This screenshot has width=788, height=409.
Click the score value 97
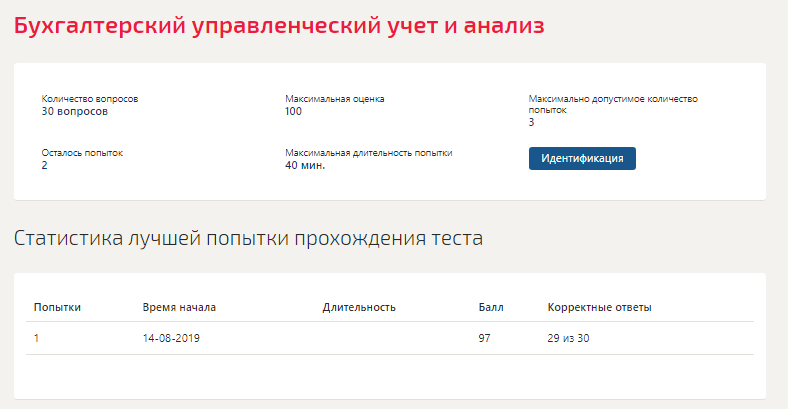[x=484, y=338]
